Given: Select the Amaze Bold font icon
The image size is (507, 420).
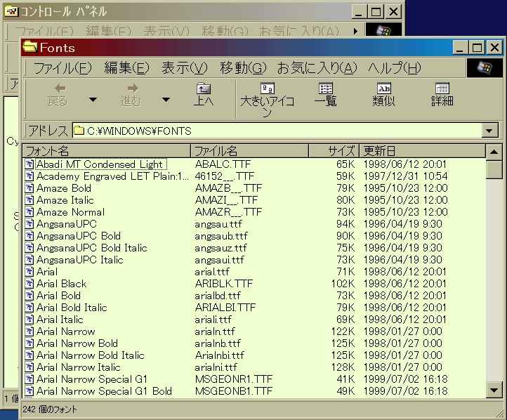Looking at the screenshot, I should (29, 188).
